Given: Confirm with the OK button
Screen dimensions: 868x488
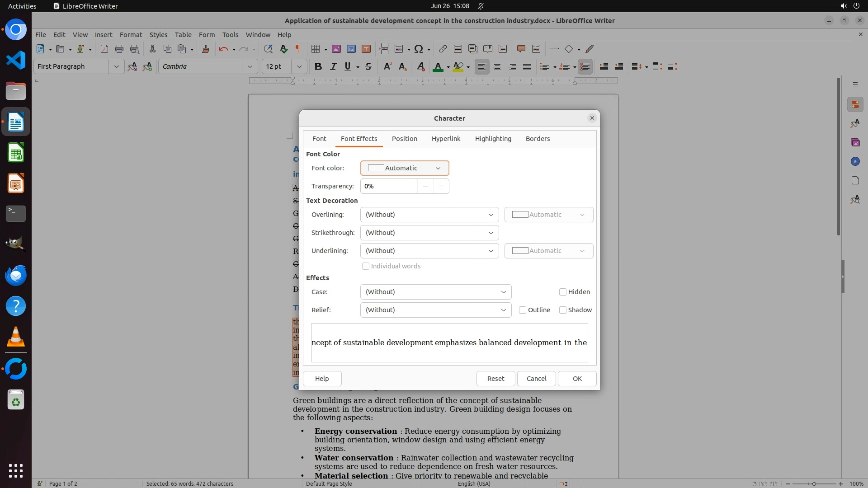Looking at the screenshot, I should click(577, 379).
